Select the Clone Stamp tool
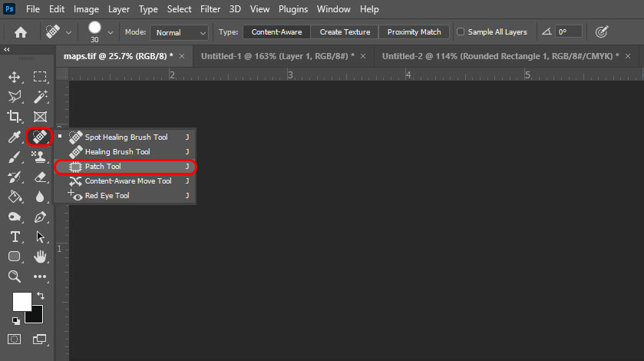This screenshot has height=361, width=644. [x=40, y=157]
